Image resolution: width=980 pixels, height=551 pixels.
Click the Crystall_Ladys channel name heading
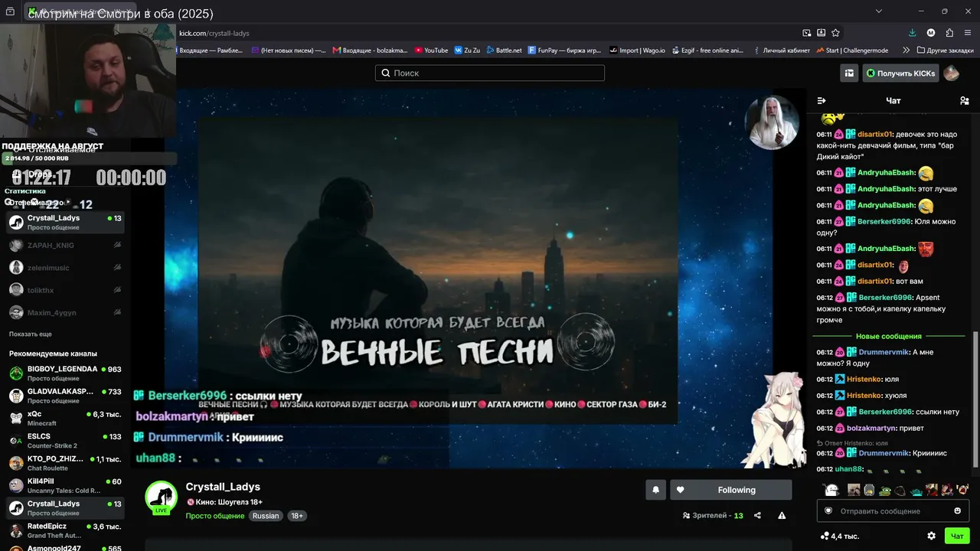coord(223,487)
